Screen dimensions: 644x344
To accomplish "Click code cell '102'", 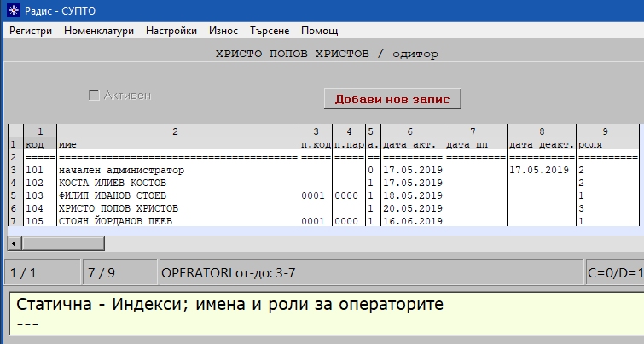I will (40, 183).
